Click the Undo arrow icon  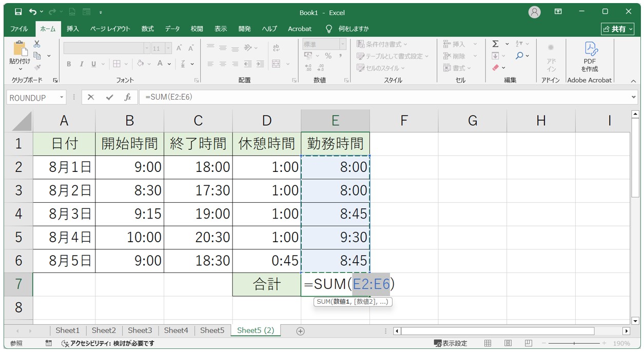pyautogui.click(x=33, y=12)
